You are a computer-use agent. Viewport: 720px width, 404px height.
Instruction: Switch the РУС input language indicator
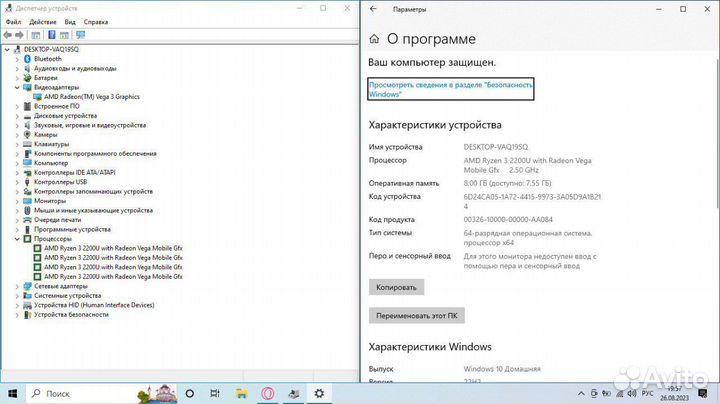coord(647,393)
